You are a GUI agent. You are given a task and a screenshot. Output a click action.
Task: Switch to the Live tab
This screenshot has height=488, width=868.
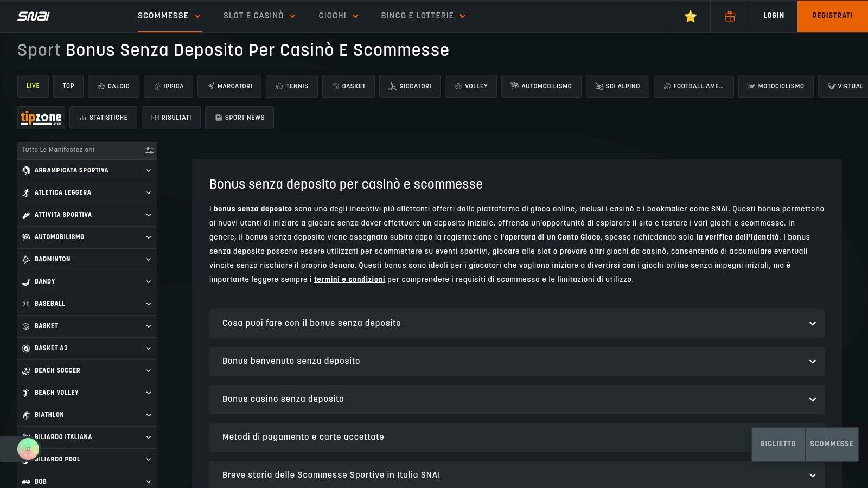(x=33, y=86)
